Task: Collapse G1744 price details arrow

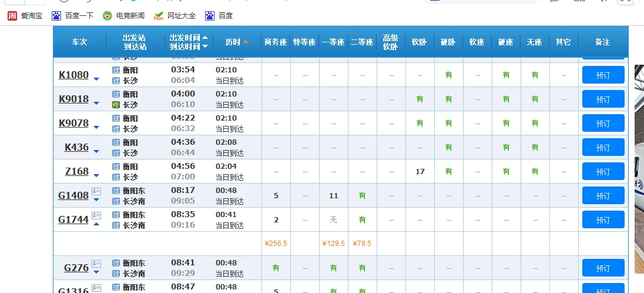Action: pyautogui.click(x=96, y=224)
